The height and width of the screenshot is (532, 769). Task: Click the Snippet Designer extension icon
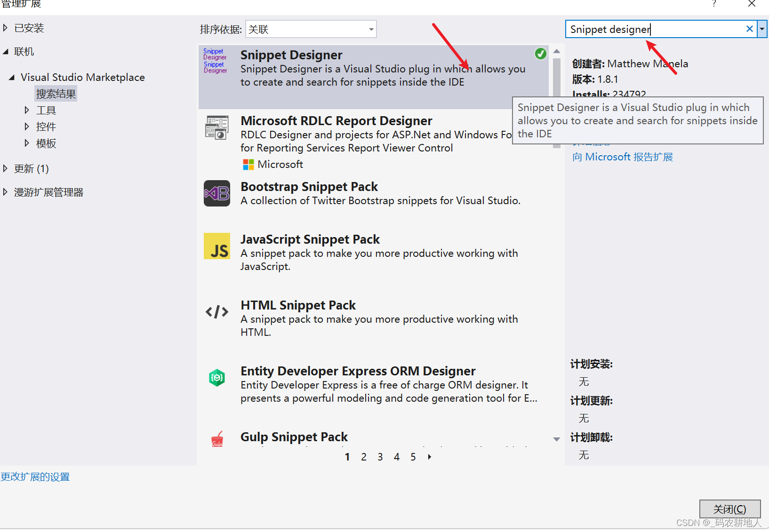[215, 61]
